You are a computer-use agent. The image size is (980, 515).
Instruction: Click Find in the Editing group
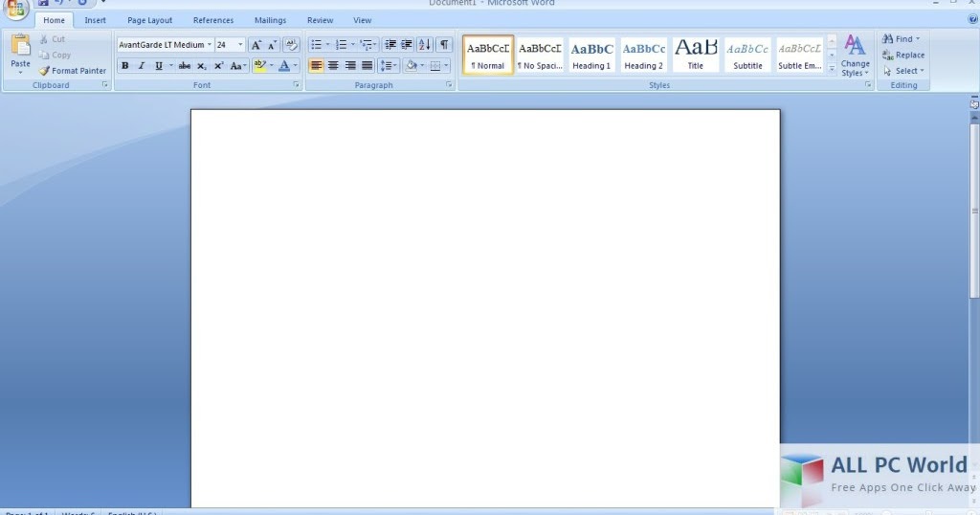901,38
